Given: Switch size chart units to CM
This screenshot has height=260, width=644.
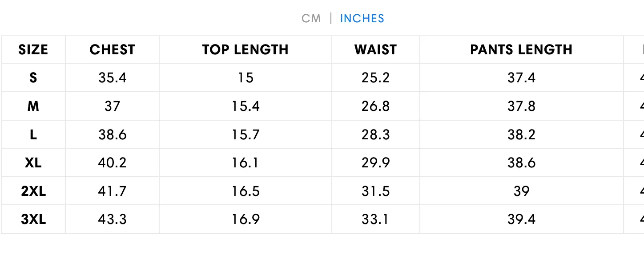Looking at the screenshot, I should point(311,18).
